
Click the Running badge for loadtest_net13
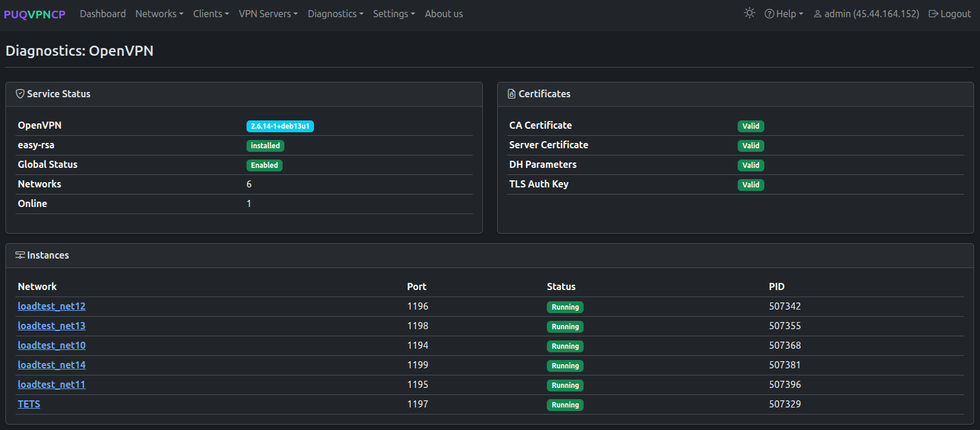click(565, 326)
